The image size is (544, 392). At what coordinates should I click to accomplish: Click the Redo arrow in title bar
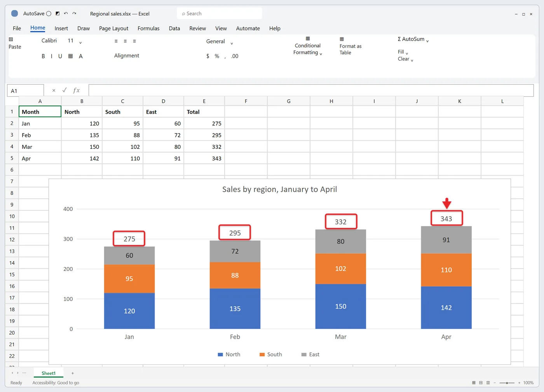tap(74, 14)
